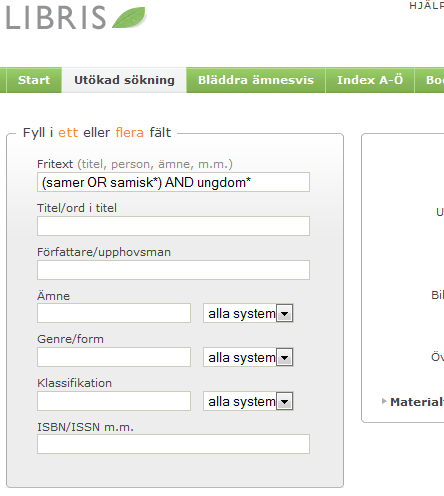Viewport: 444px width, 496px height.
Task: Click the Författare/upphovsman input field
Action: tap(173, 270)
